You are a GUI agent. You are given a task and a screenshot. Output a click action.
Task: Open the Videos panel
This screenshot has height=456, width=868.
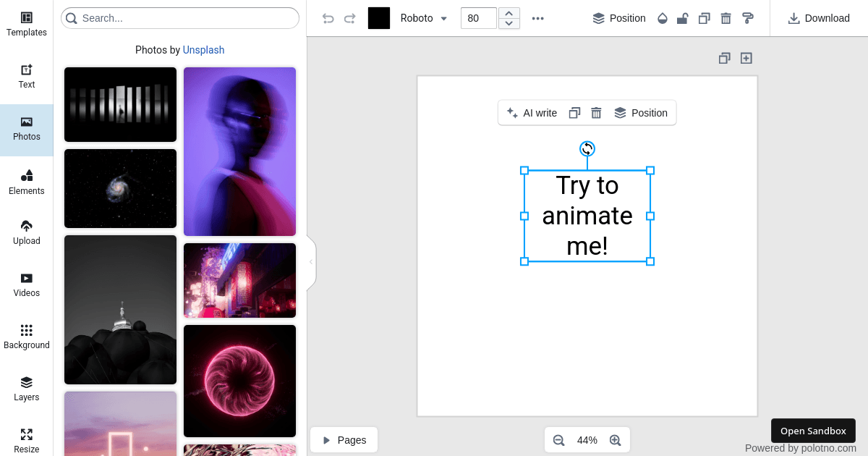(26, 284)
